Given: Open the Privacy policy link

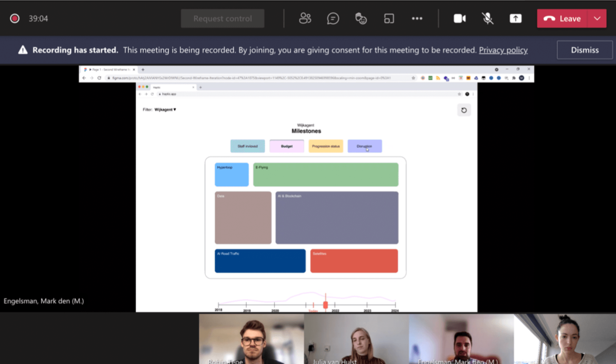Looking at the screenshot, I should tap(503, 50).
